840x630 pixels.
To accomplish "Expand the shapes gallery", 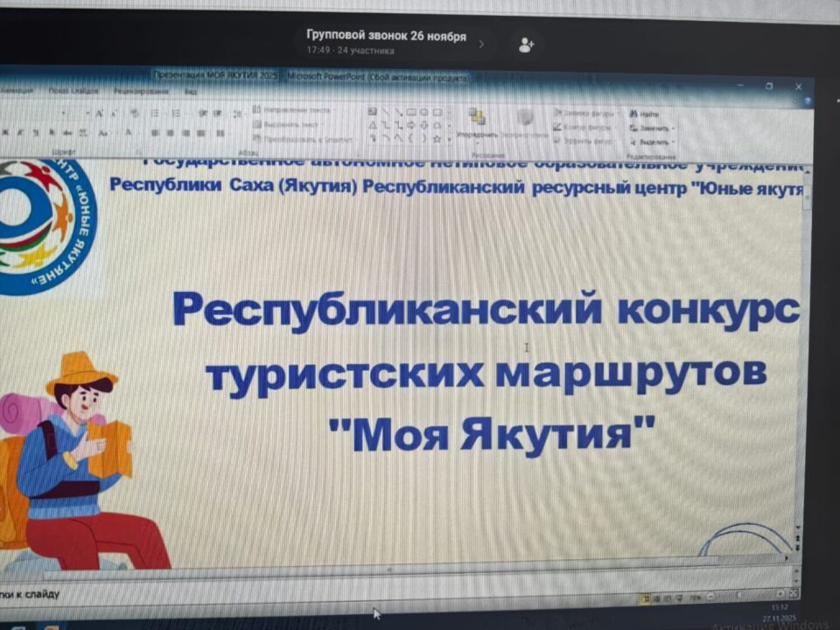I will click(x=449, y=140).
